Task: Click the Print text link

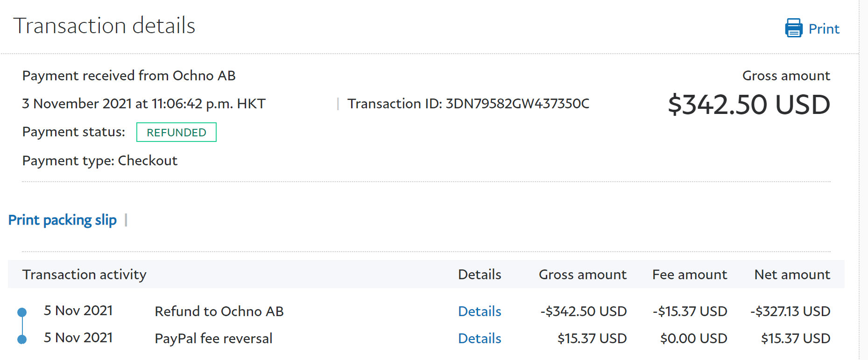Action: point(824,29)
